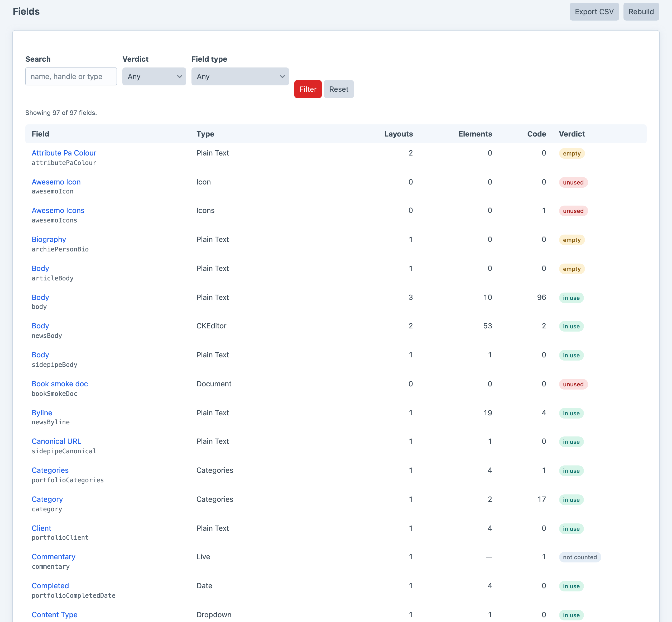This screenshot has width=672, height=622.
Task: Click the Export CSV button
Action: [x=594, y=12]
